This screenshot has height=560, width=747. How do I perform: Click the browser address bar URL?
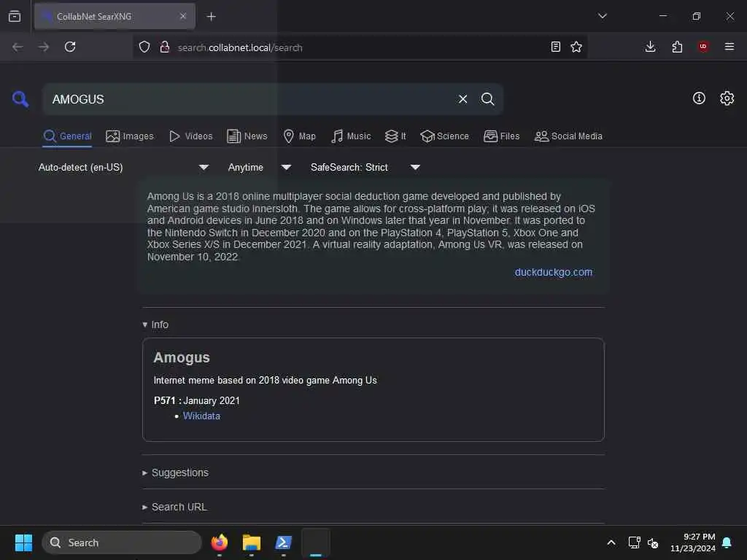coord(239,47)
